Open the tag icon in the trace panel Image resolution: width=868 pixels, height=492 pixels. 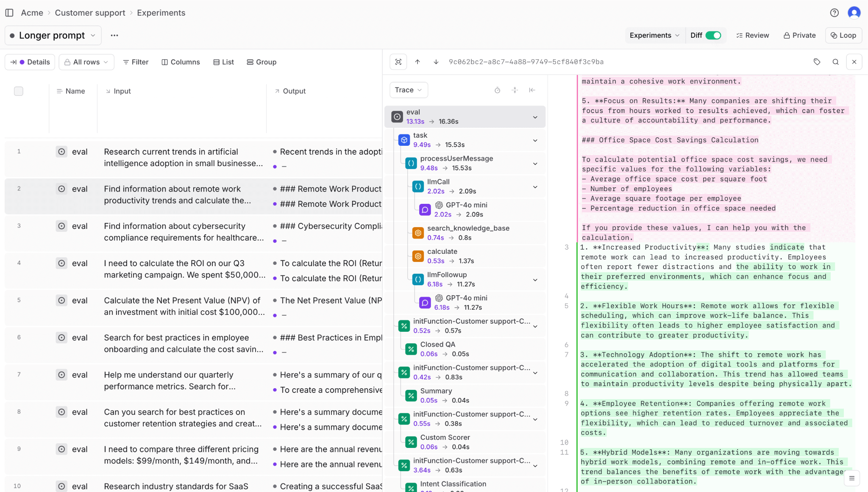[817, 61]
